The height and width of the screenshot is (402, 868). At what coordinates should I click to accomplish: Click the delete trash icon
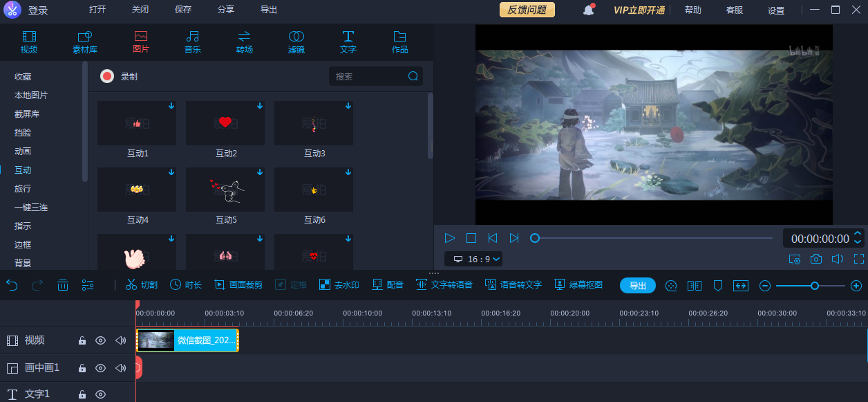[63, 285]
